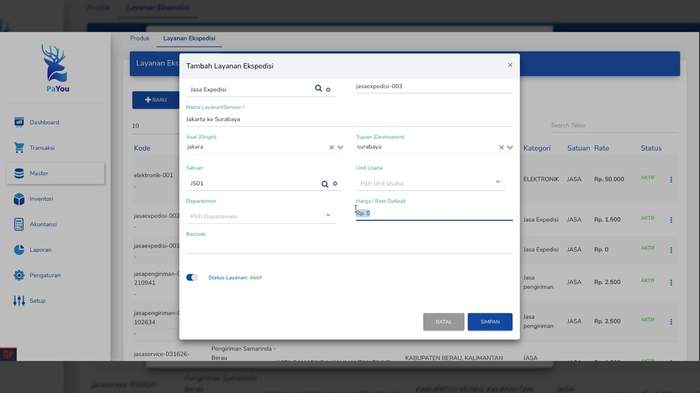The image size is (700, 393).
Task: Open Akuntansi calculator menu
Action: click(35, 224)
